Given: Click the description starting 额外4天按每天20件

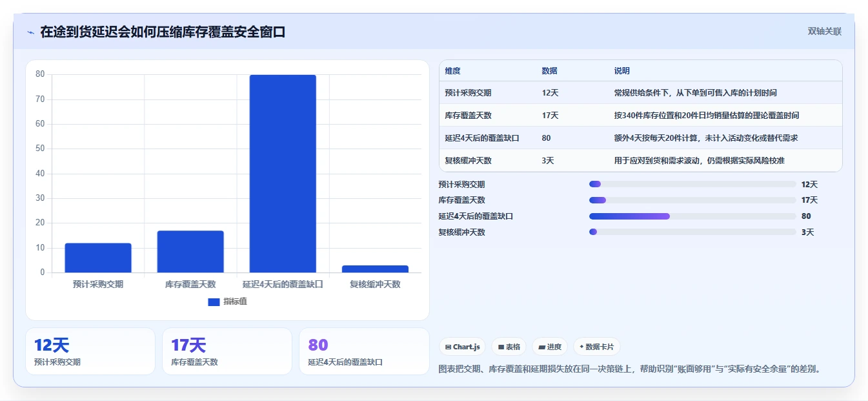Looking at the screenshot, I should click(707, 138).
